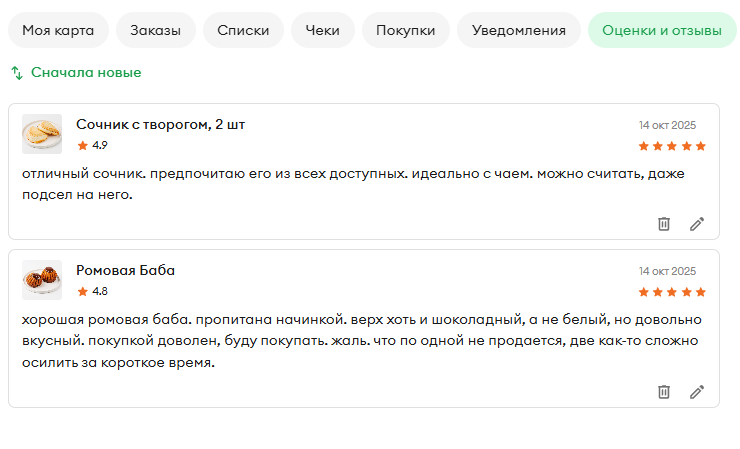
Task: Click the 4.8 rating star icon
Action: [x=83, y=291]
